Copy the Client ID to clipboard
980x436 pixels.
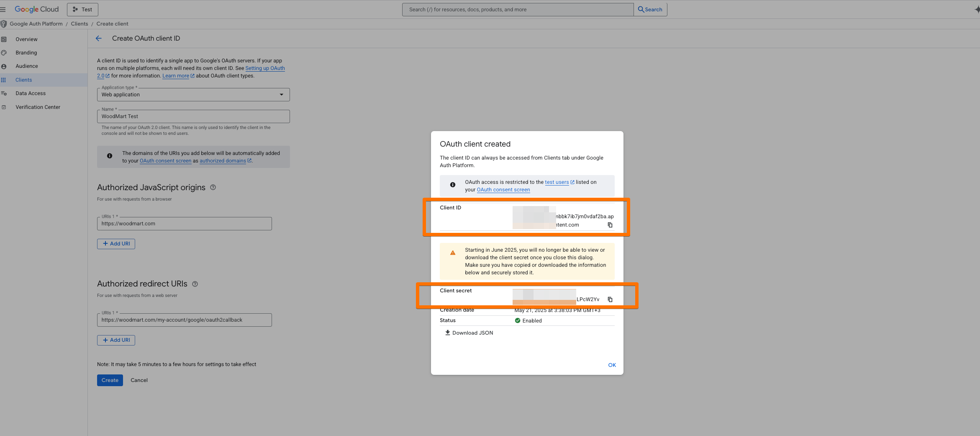[610, 225]
